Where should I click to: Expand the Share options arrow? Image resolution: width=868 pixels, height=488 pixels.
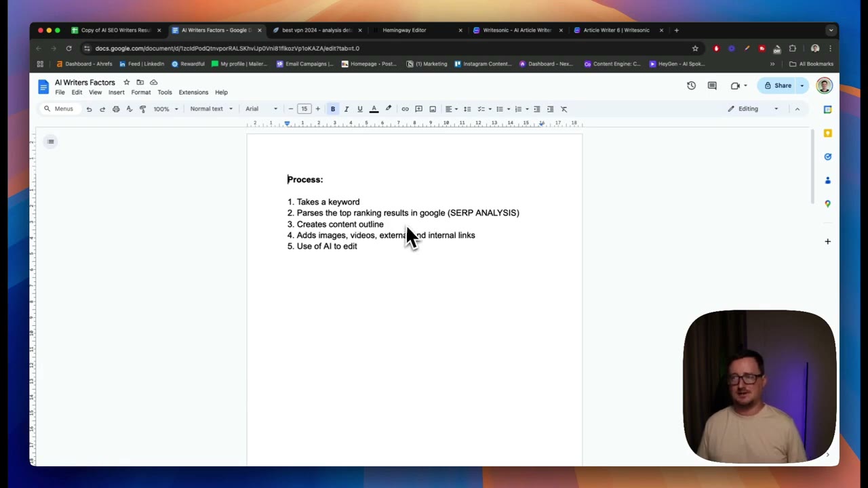(x=802, y=85)
